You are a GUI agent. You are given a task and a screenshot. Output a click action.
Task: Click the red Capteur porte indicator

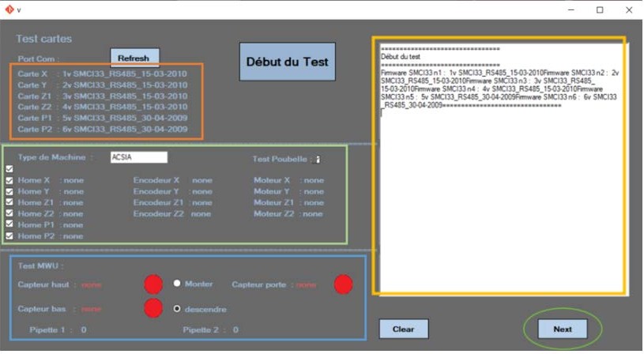(343, 284)
